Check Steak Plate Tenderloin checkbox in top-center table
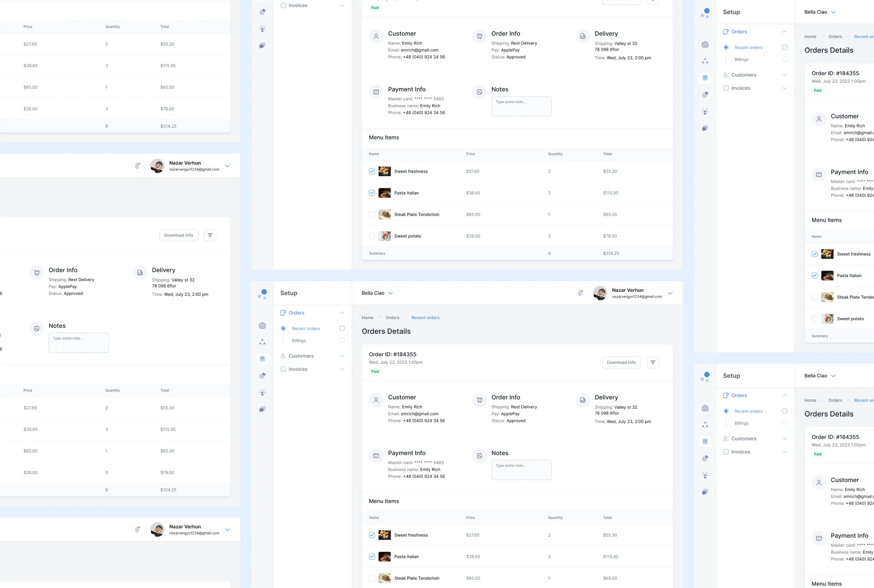The image size is (874, 588). click(372, 215)
